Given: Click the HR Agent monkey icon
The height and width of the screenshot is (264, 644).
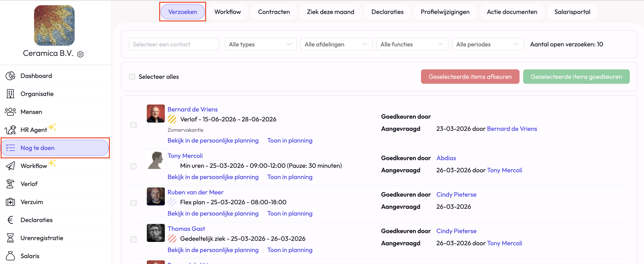Looking at the screenshot, I should [10, 130].
